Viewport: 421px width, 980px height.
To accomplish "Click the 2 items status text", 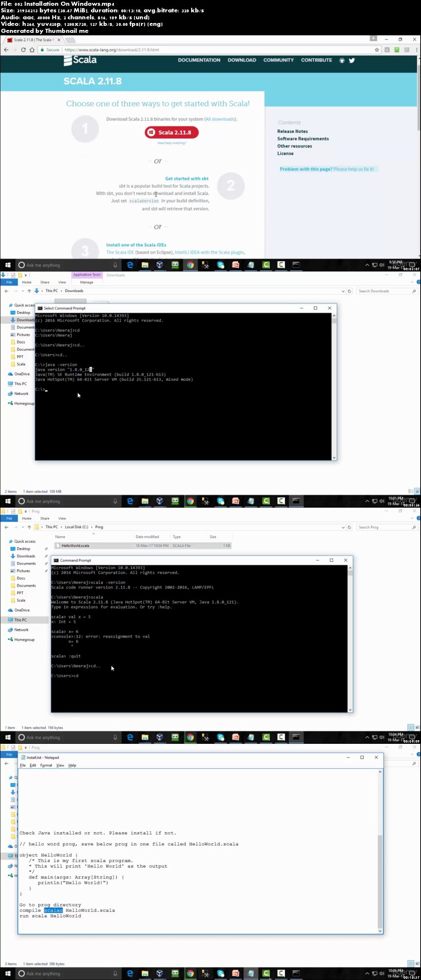I will point(11,491).
